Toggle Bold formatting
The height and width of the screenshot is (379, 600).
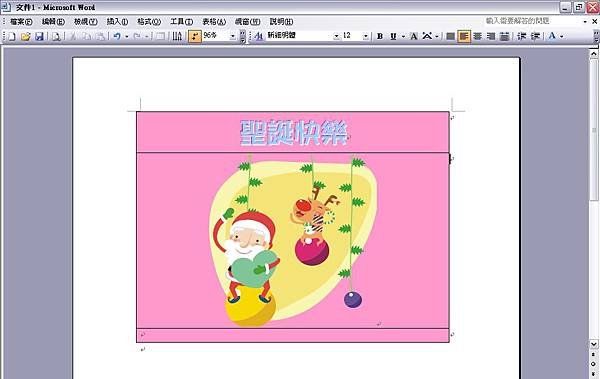(x=380, y=36)
